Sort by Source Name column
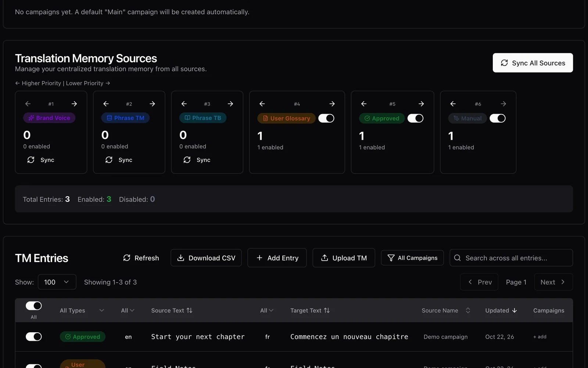588x368 pixels. tap(446, 311)
